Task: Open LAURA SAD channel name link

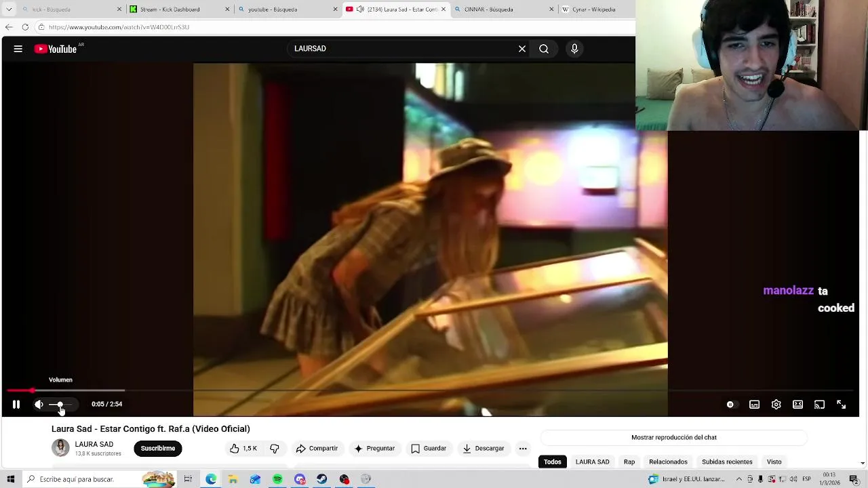Action: (94, 445)
